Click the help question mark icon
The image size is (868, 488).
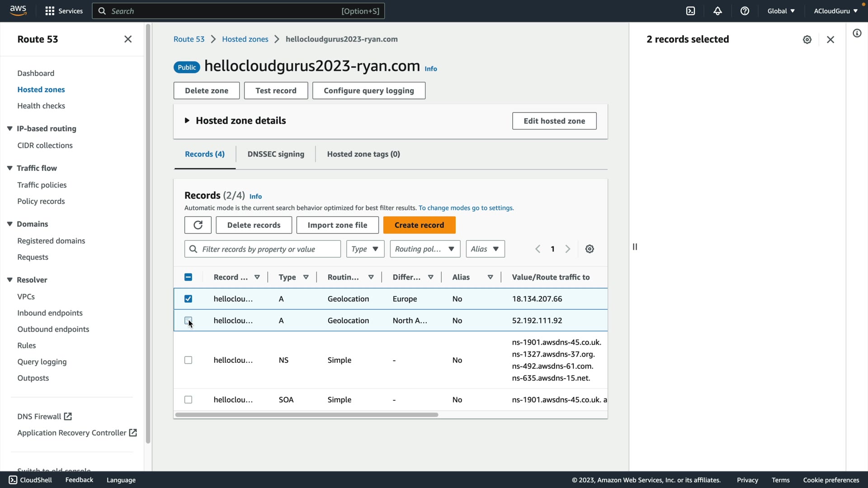[745, 11]
